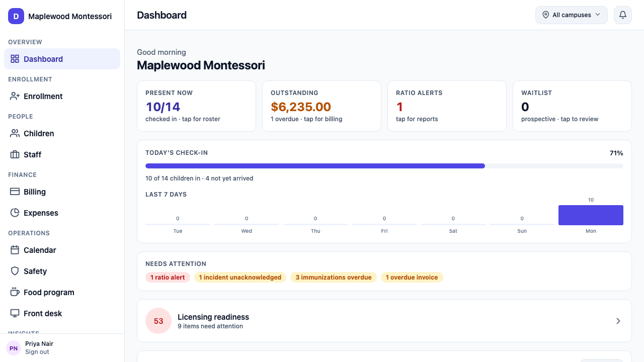Image resolution: width=644 pixels, height=362 pixels.
Task: Click the $6,235.00 outstanding amount
Action: [301, 107]
